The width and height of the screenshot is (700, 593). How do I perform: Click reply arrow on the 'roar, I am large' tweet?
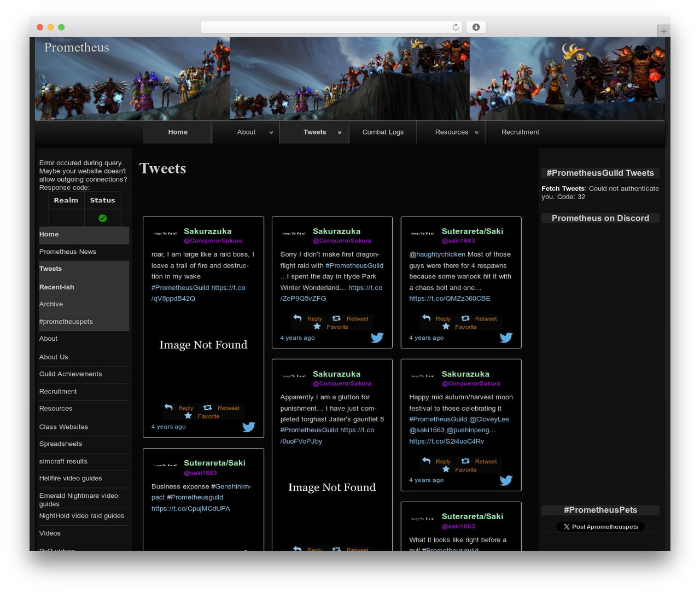pos(168,408)
